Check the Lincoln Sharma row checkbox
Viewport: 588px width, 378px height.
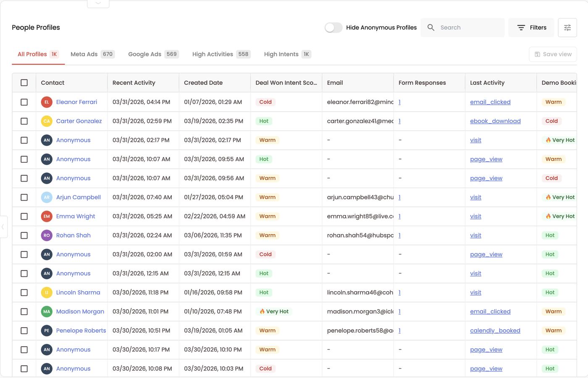[24, 292]
